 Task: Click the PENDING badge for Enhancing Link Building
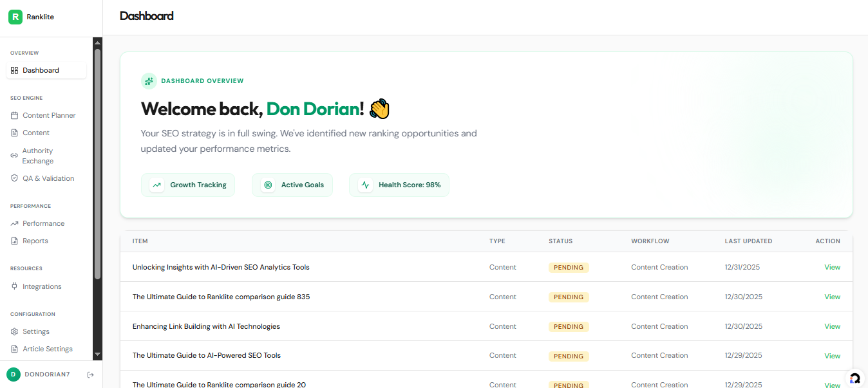click(569, 326)
